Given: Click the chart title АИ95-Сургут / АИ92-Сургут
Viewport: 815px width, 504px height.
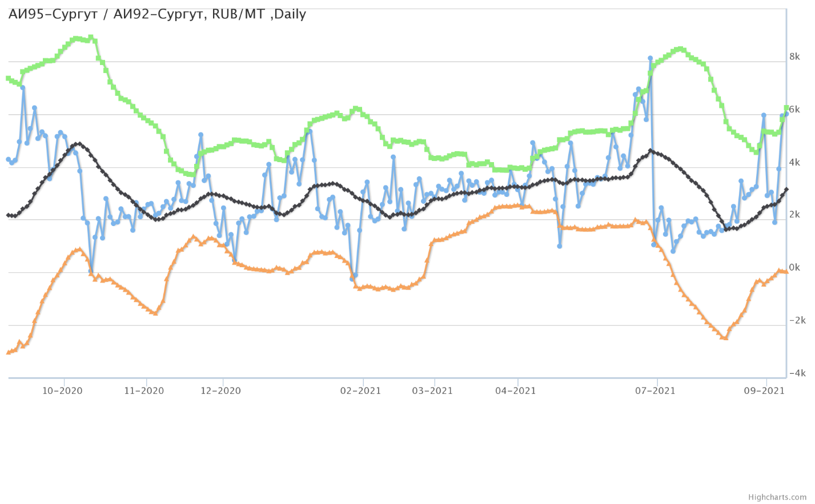Looking at the screenshot, I should coord(157,14).
